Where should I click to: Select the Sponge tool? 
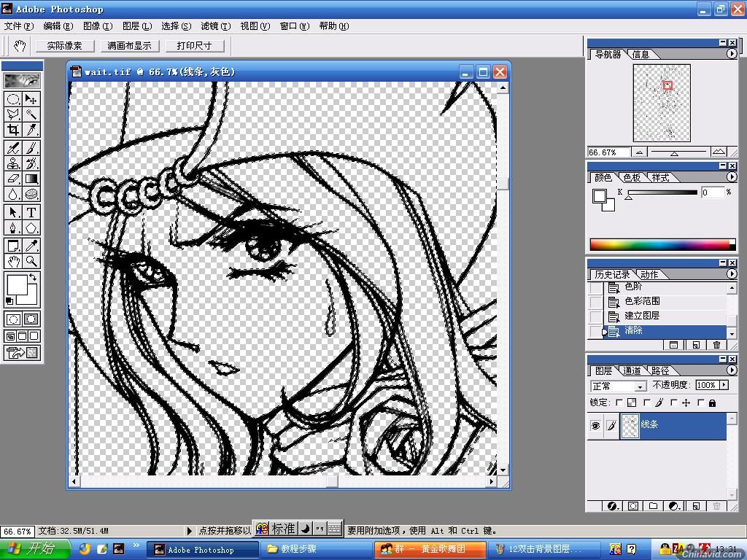click(x=31, y=194)
